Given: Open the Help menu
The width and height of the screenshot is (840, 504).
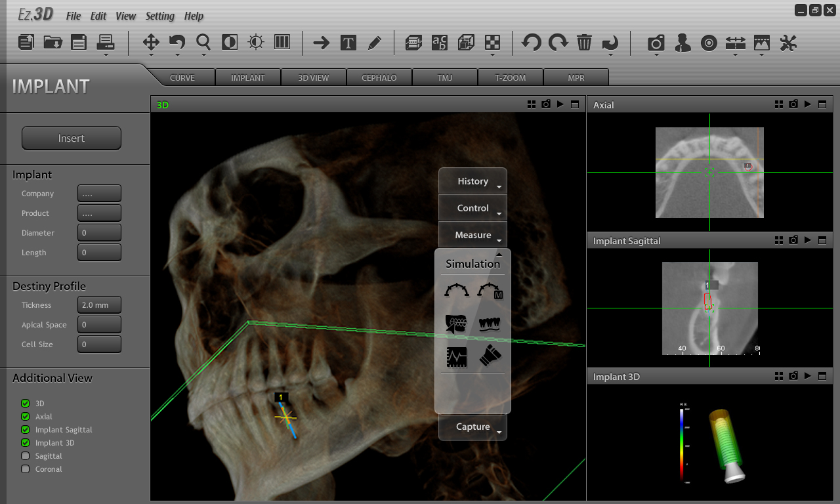Looking at the screenshot, I should 194,16.
